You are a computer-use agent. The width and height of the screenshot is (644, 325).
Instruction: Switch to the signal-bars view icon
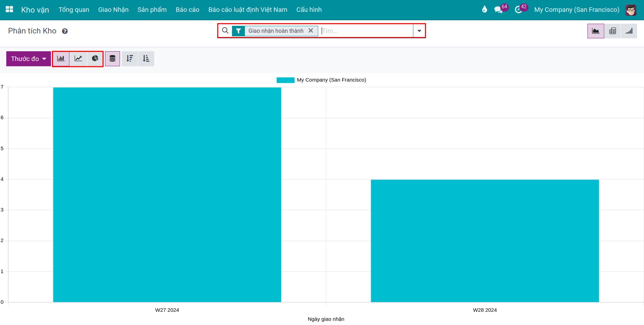click(629, 31)
